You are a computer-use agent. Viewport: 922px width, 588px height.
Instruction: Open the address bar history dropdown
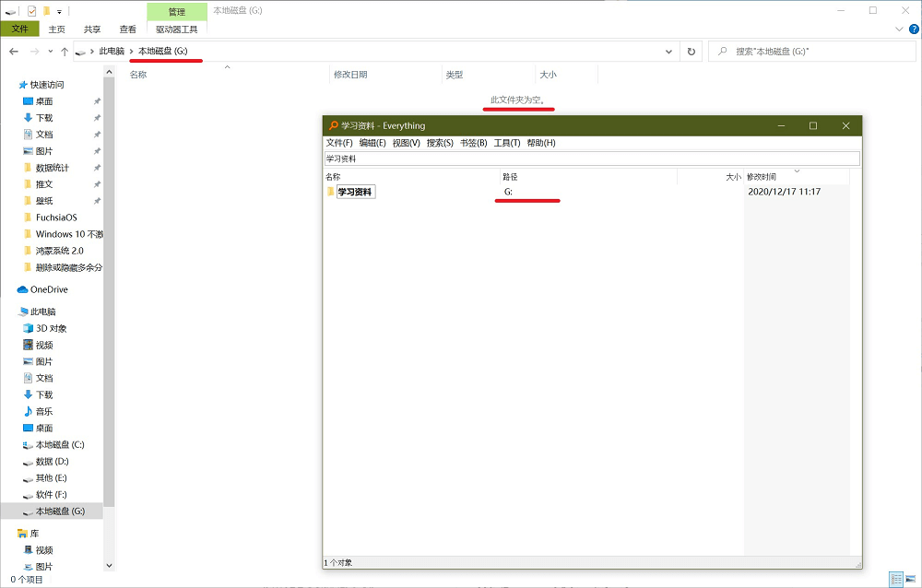point(671,52)
